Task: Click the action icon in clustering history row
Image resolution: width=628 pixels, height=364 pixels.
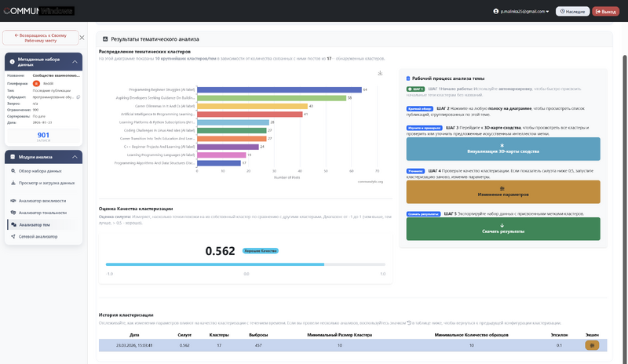Action: coord(592,345)
